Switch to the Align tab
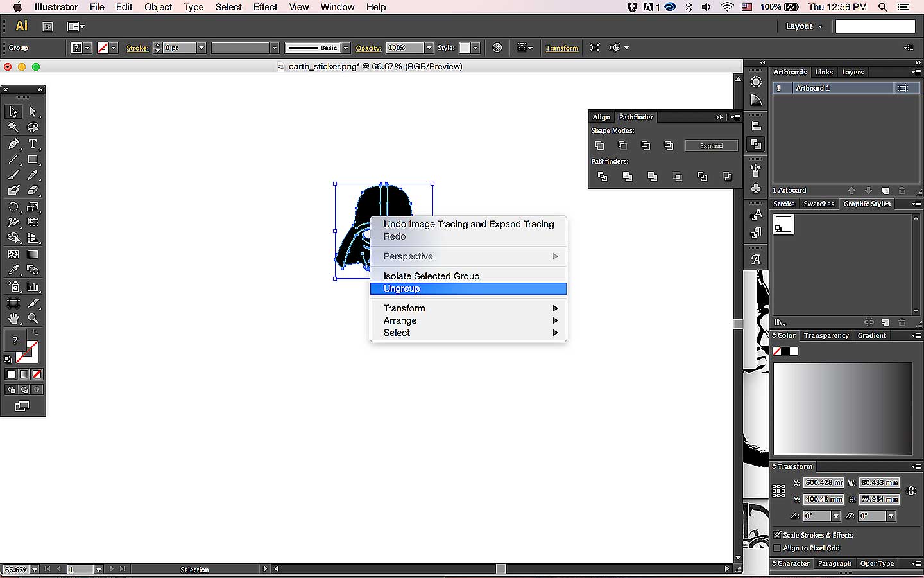 [x=601, y=117]
